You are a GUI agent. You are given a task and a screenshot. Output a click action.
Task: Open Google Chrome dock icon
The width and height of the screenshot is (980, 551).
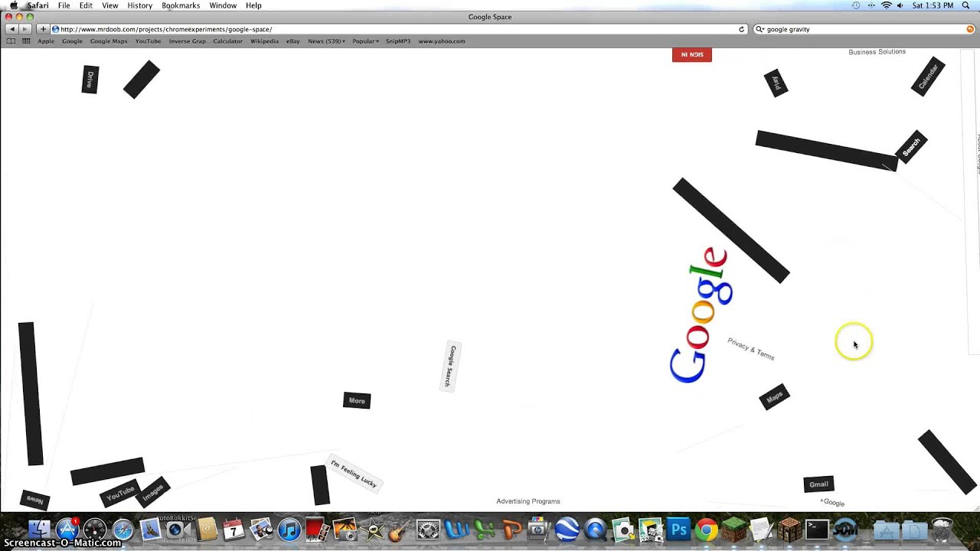[x=706, y=529]
